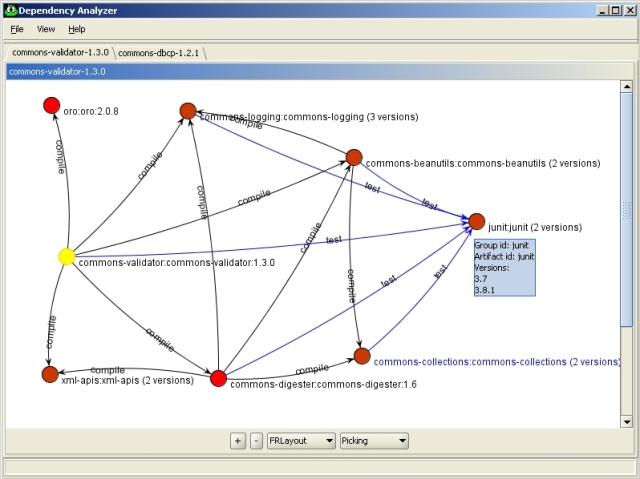Select the commons-logging node circle
This screenshot has height=479, width=640.
188,111
